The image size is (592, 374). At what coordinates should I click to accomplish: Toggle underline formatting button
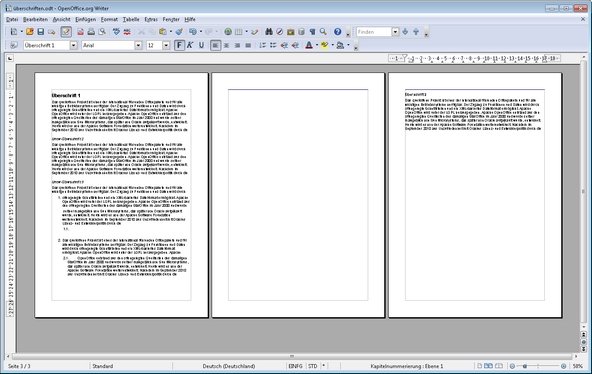point(201,45)
